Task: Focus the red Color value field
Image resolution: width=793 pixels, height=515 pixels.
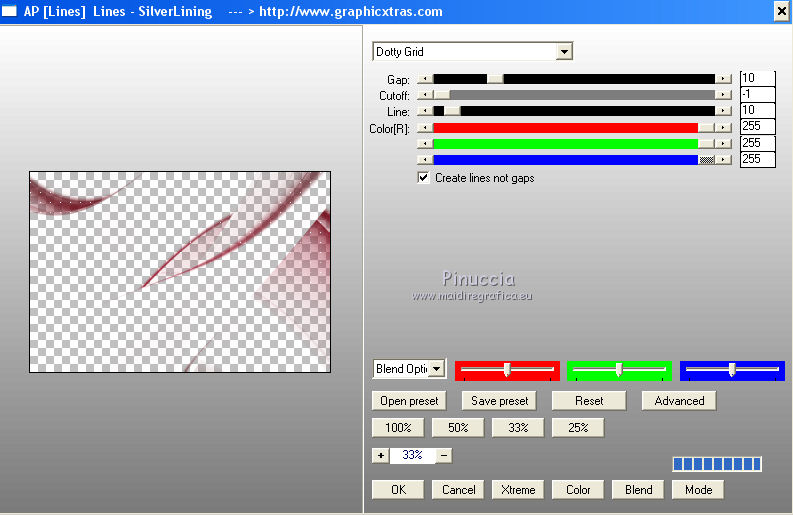Action: (x=757, y=126)
